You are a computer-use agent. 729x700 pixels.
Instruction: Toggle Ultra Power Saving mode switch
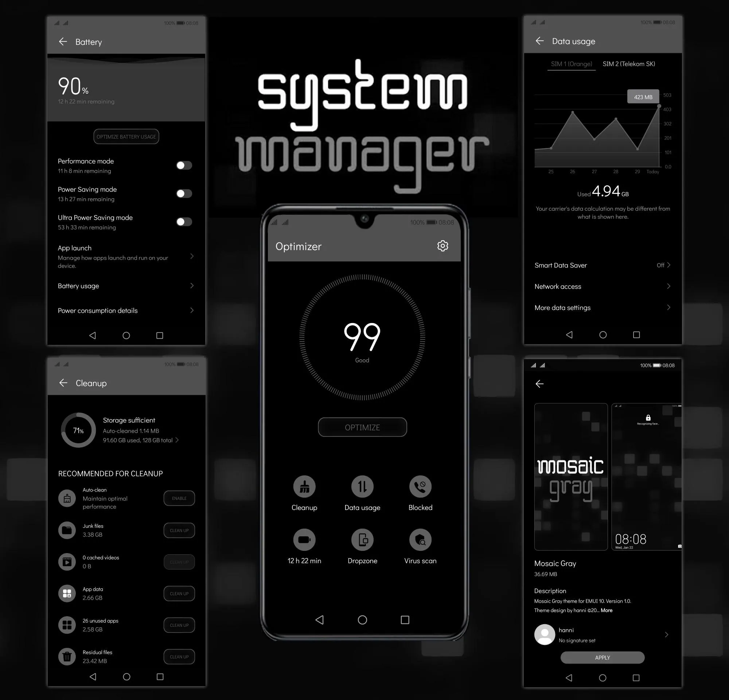click(x=183, y=221)
